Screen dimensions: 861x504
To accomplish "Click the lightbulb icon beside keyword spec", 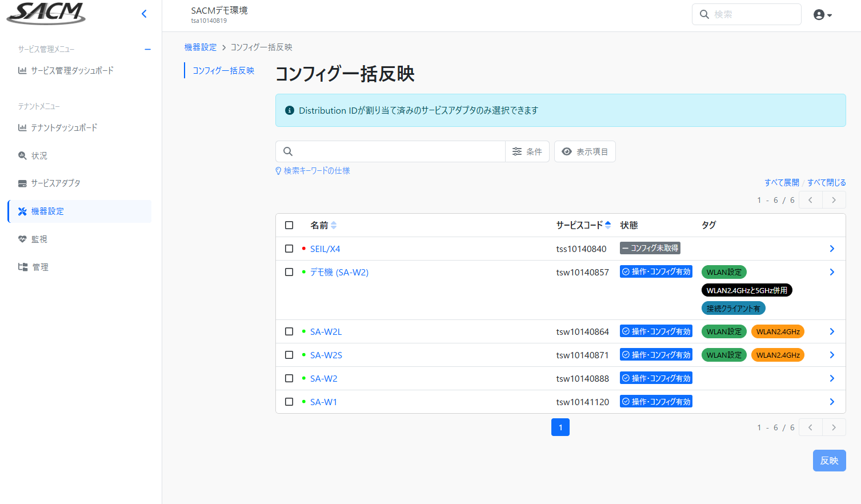I will 278,171.
